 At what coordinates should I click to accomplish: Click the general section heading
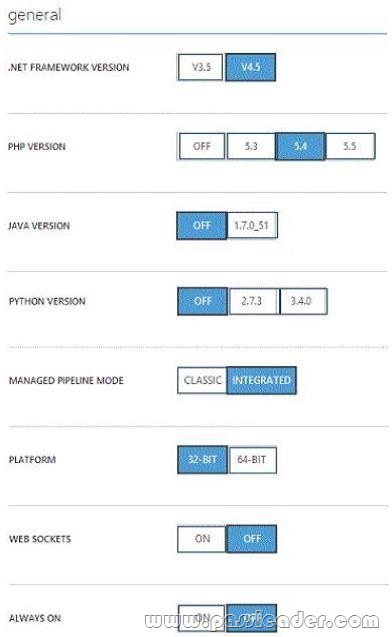pyautogui.click(x=35, y=15)
